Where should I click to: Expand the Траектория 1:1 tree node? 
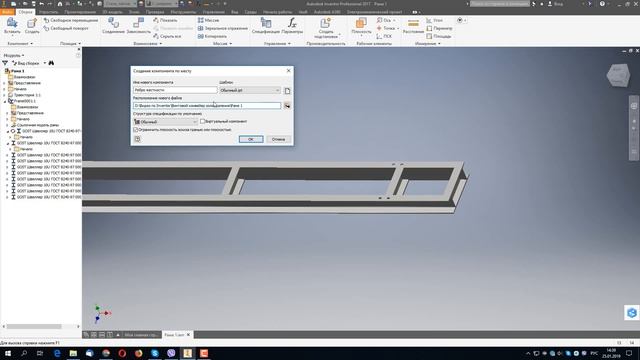click(x=5, y=95)
